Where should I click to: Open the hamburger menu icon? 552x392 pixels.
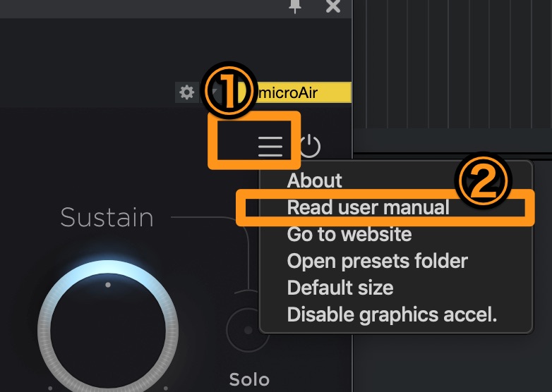(x=270, y=145)
